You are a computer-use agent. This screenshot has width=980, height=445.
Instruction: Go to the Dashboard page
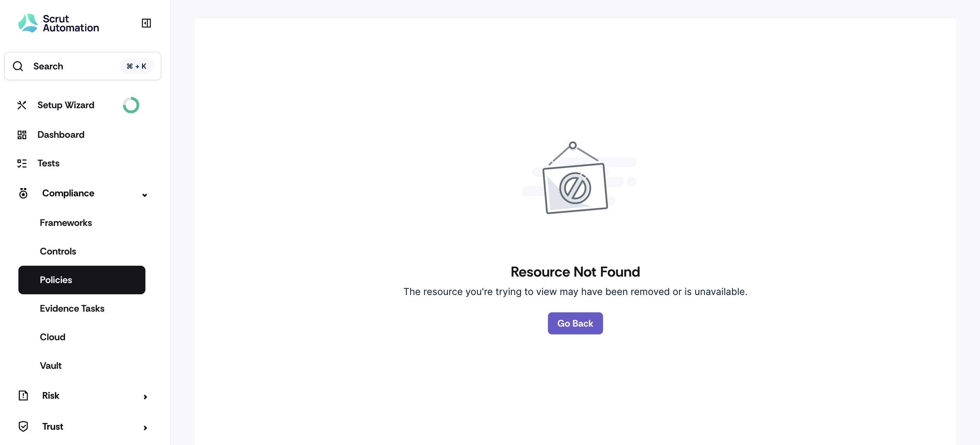(61, 134)
